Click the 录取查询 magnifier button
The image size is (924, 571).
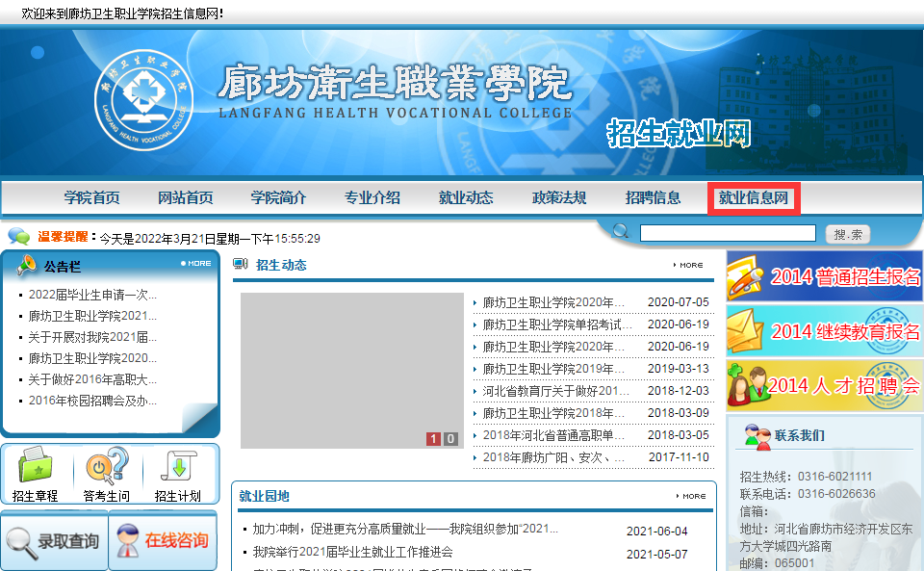[54, 541]
